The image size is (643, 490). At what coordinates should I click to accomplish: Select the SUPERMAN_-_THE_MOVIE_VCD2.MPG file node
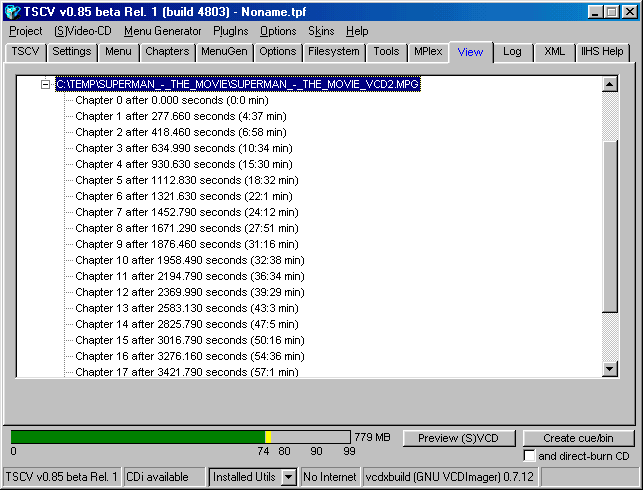coord(237,84)
